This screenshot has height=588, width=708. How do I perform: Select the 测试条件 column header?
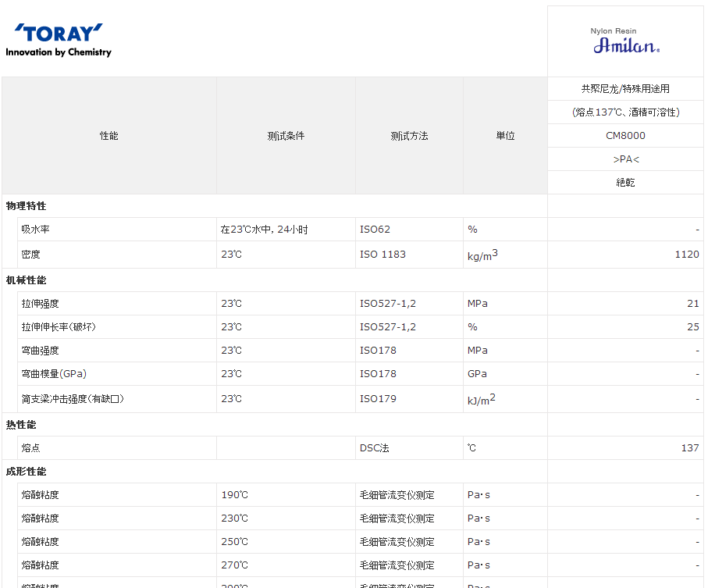pos(286,136)
